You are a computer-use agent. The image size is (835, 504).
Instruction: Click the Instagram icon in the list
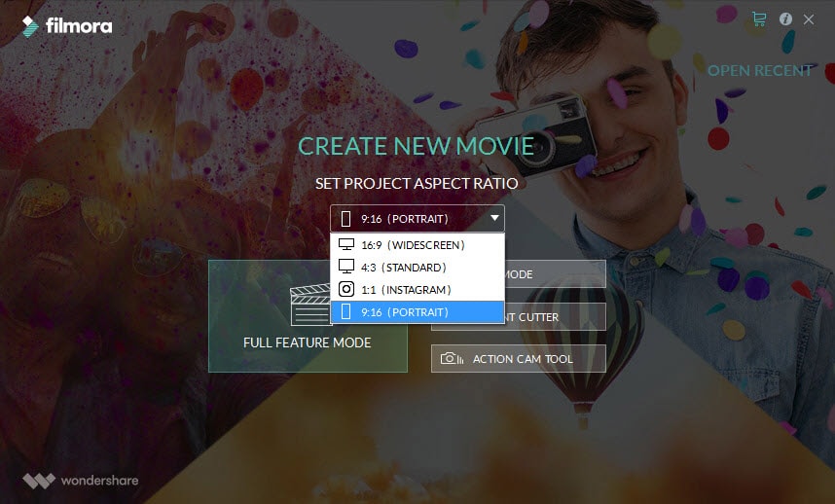[x=346, y=289]
